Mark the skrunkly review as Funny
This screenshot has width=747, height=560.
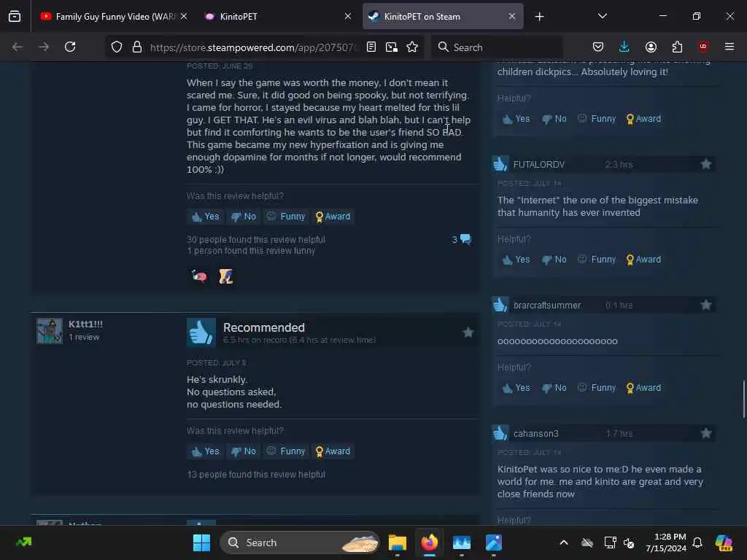286,451
